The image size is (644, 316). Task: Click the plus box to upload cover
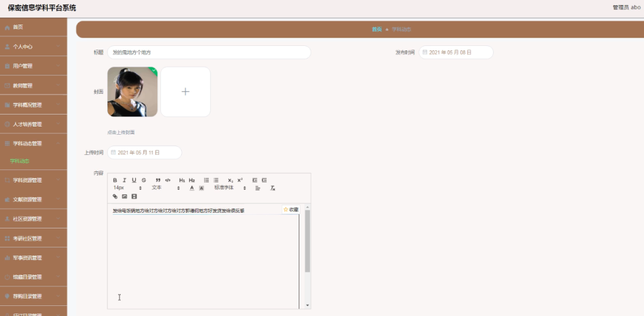[x=186, y=92]
